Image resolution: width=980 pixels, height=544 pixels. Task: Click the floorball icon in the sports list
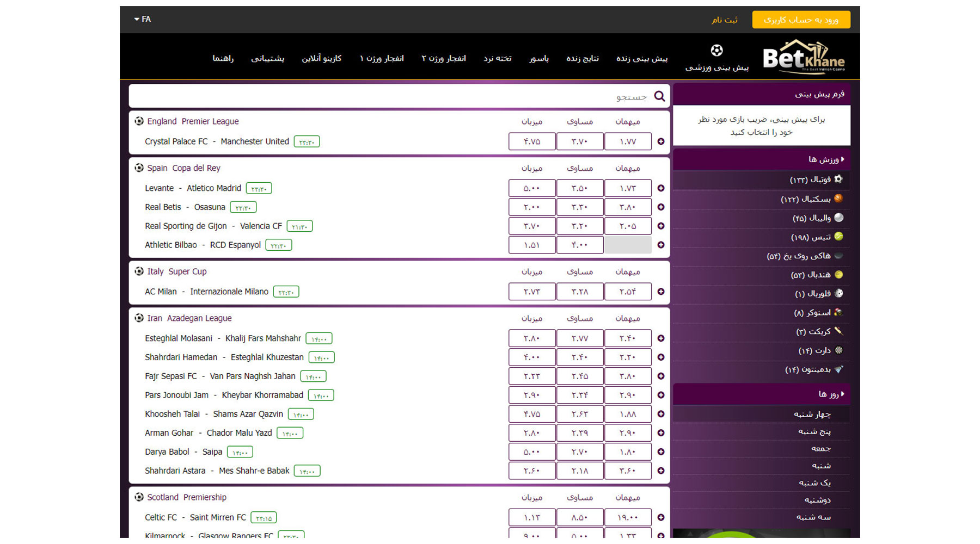[x=838, y=294]
